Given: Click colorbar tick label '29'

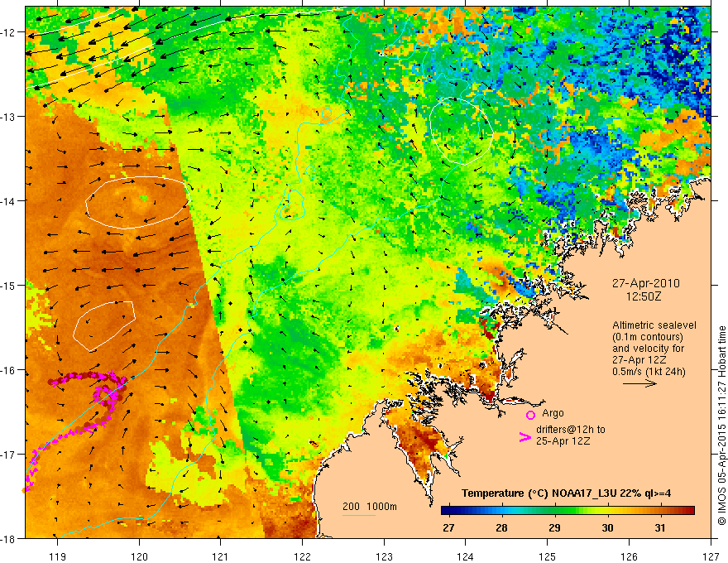Looking at the screenshot, I should 554,527.
